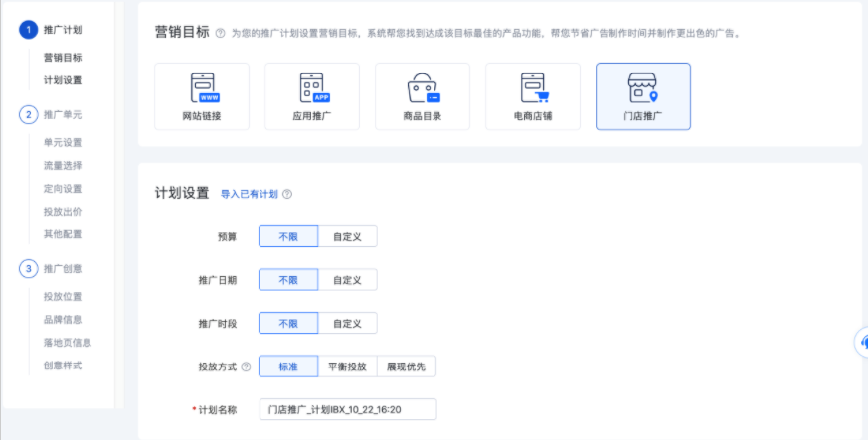Set 推广时段 to 不限

(288, 324)
